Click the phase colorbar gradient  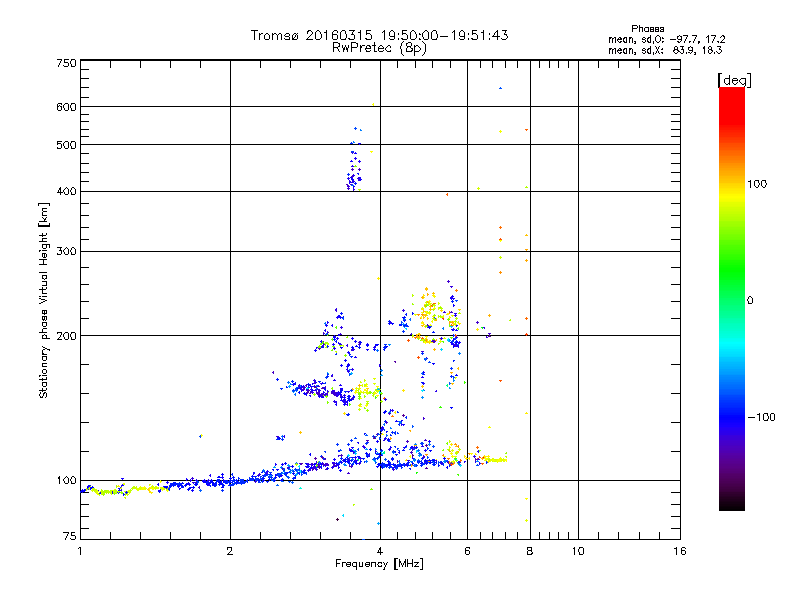click(x=732, y=299)
